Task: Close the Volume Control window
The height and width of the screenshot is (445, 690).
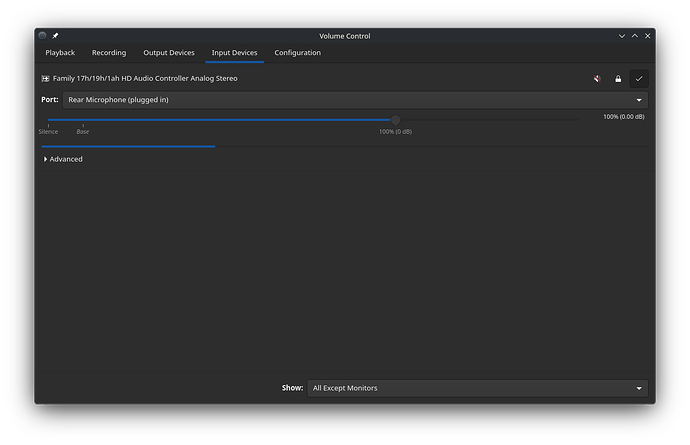Action: click(x=646, y=36)
